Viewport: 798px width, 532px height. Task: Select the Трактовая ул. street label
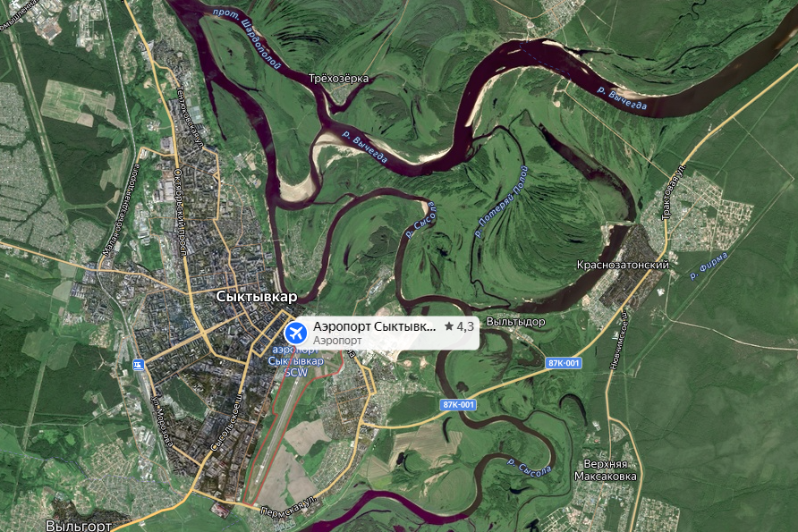(674, 192)
